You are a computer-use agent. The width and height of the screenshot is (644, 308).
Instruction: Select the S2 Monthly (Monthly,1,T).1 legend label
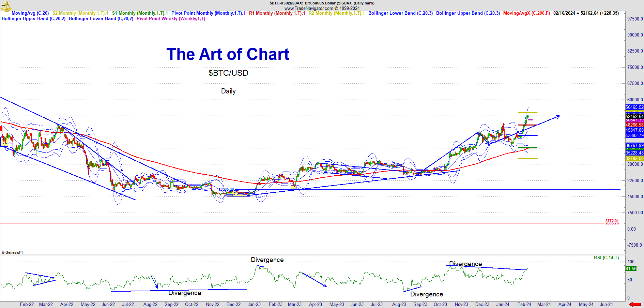pyautogui.click(x=80, y=13)
